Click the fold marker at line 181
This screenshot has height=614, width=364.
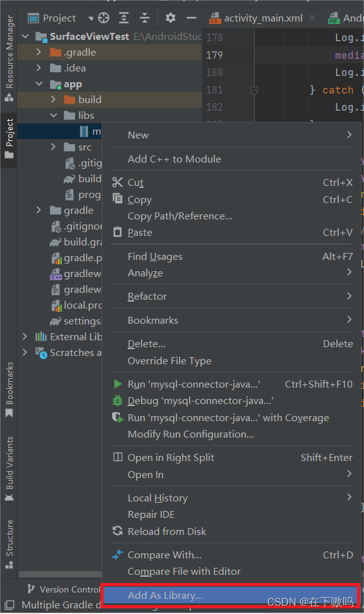click(x=254, y=90)
